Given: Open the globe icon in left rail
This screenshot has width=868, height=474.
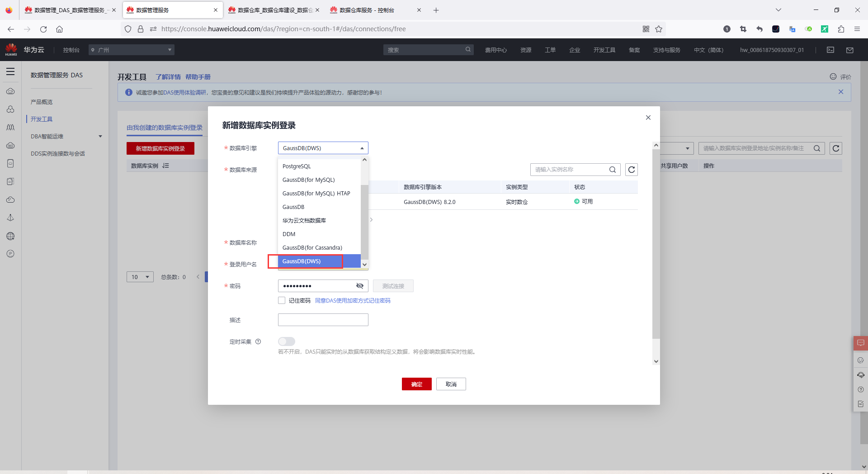Looking at the screenshot, I should [x=10, y=236].
